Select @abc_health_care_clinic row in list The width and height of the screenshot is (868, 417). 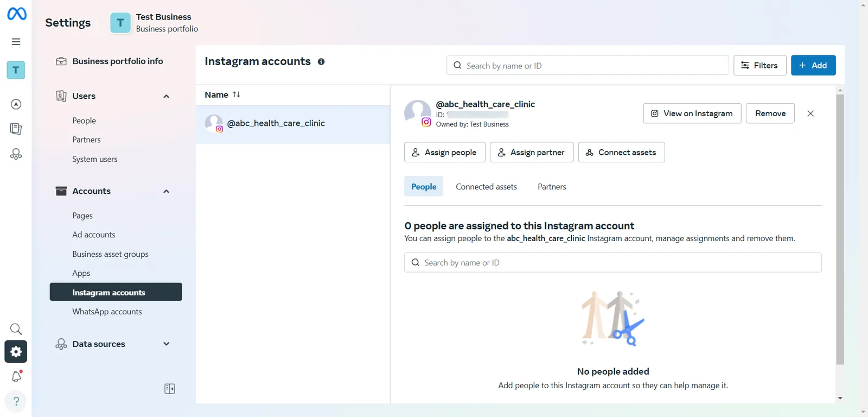pos(293,124)
